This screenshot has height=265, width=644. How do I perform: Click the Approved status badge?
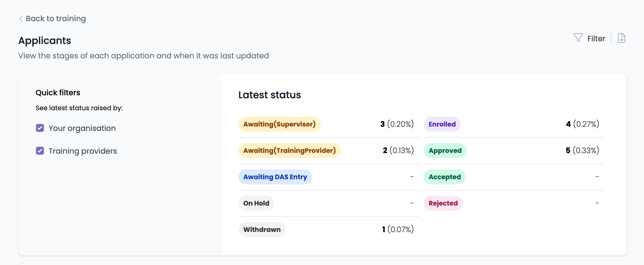pos(445,150)
